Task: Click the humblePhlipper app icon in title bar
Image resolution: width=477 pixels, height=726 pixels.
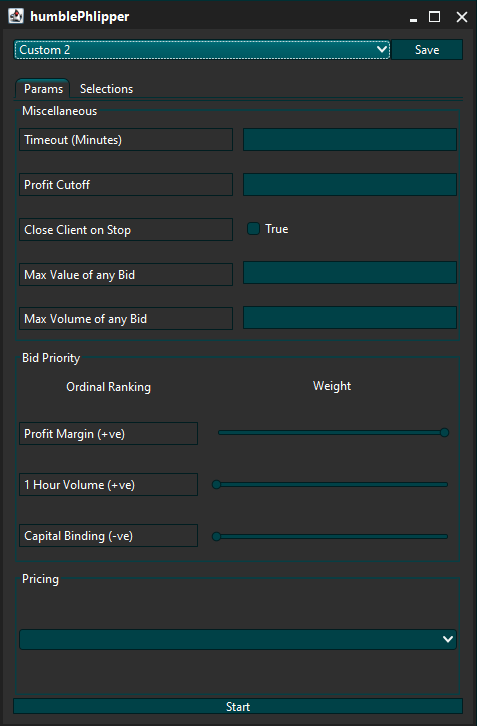Action: pos(16,16)
